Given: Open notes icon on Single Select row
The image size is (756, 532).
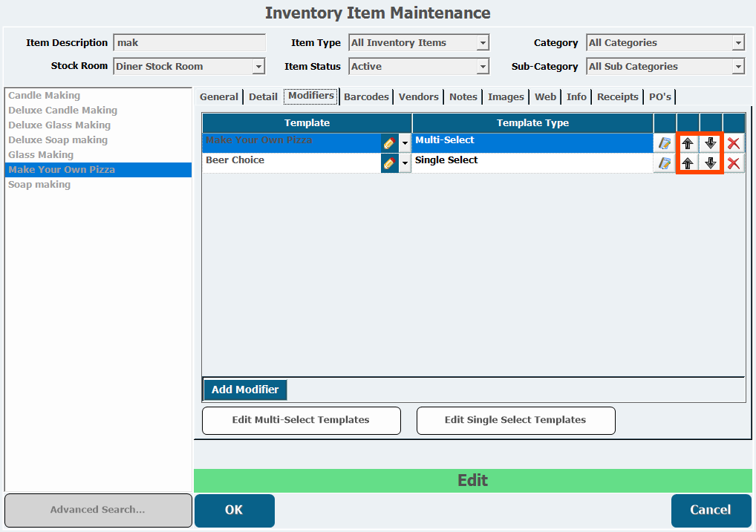Looking at the screenshot, I should 665,163.
